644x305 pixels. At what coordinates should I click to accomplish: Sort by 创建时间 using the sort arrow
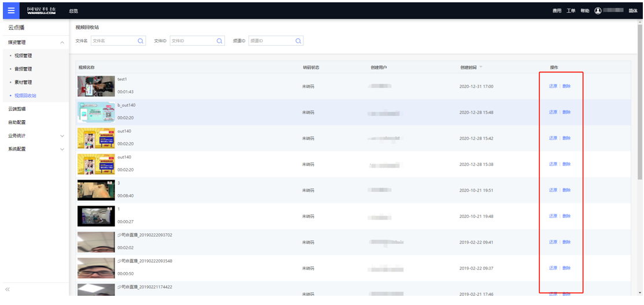pos(480,67)
